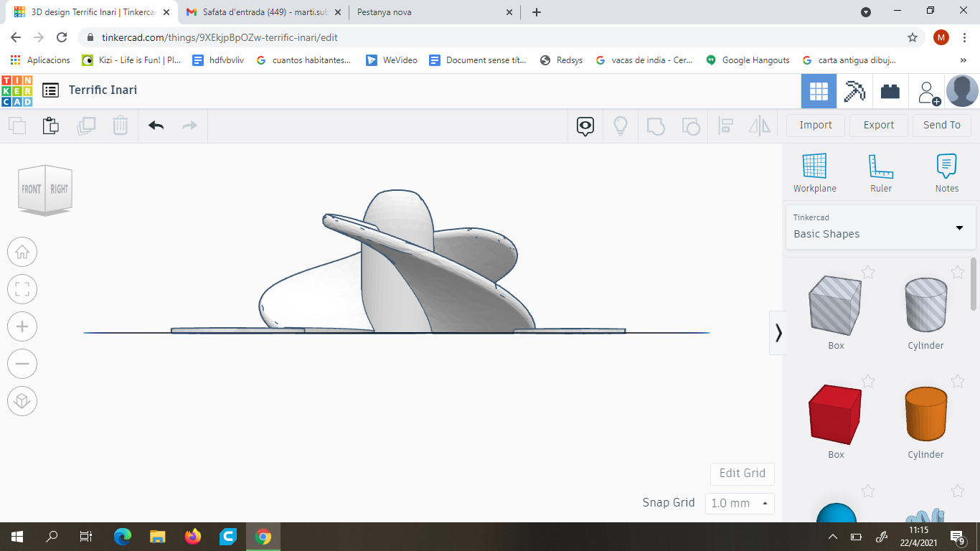Open a new browser tab
The width and height of the screenshot is (980, 551).
pyautogui.click(x=537, y=12)
